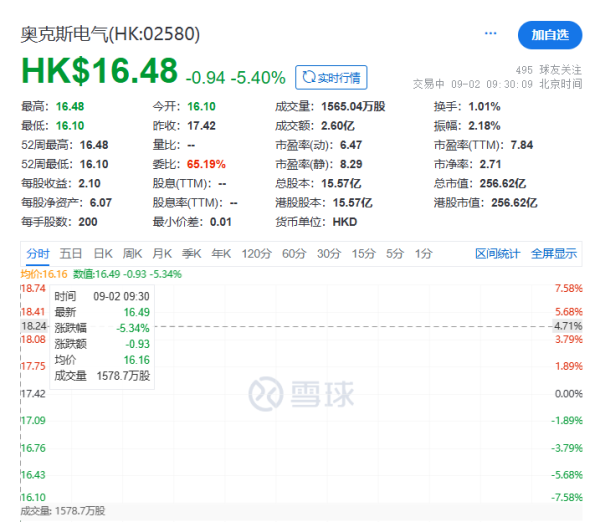Viewport: 600px width, 522px height.
Task: Show the 1分 chart
Action: pyautogui.click(x=424, y=253)
